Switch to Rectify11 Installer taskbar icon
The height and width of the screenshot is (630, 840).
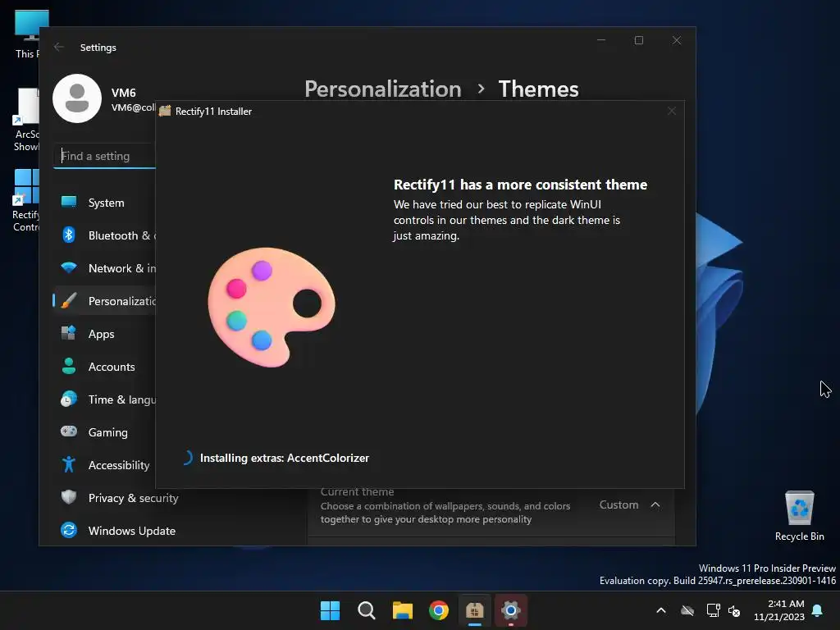point(475,610)
